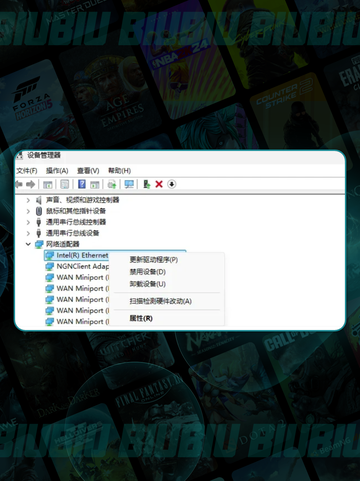This screenshot has height=481, width=360.
Task: Click the blue Help question-mark icon
Action: (x=82, y=184)
